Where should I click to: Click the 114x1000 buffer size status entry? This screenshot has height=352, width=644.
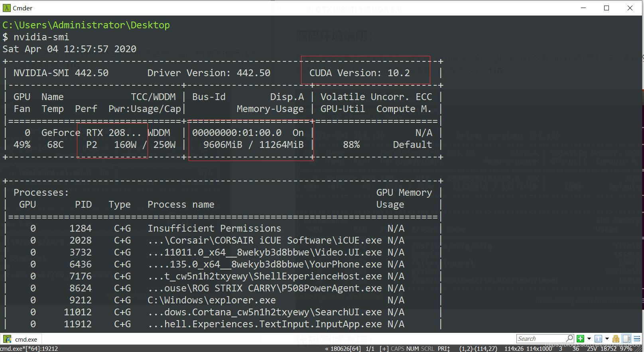pos(539,348)
